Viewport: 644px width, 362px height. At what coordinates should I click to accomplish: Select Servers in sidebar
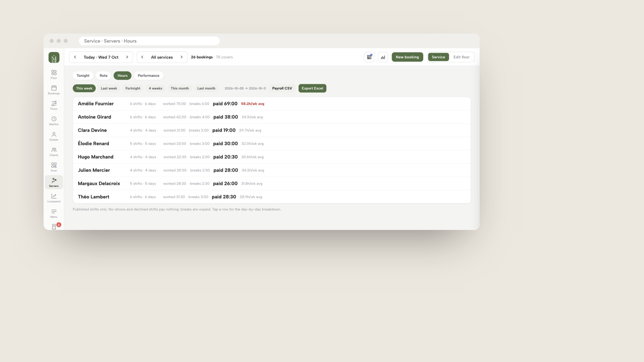click(54, 182)
